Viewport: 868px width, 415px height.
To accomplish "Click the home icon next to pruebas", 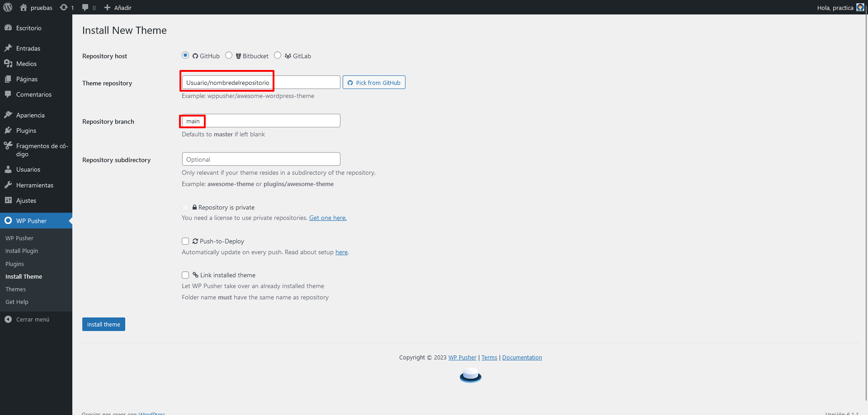I will point(24,7).
